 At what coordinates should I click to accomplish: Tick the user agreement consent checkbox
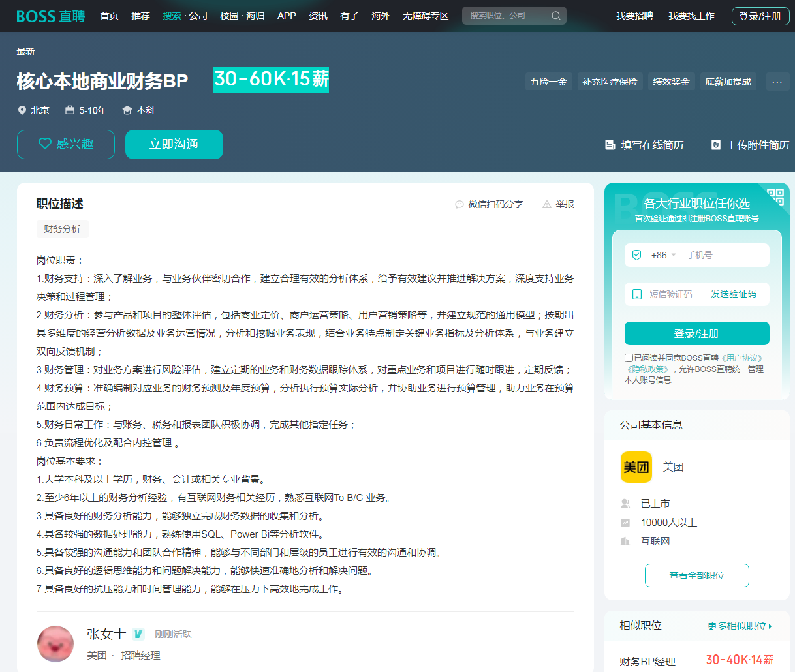point(629,358)
